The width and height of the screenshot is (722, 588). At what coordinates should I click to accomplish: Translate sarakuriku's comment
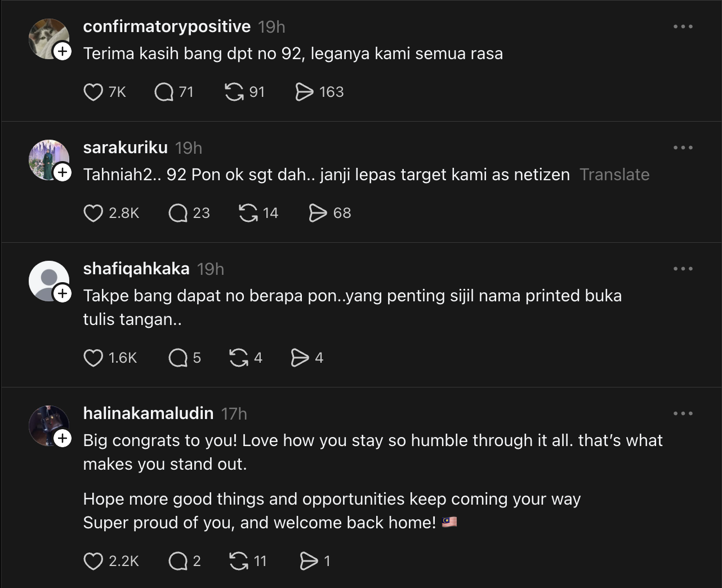(614, 175)
